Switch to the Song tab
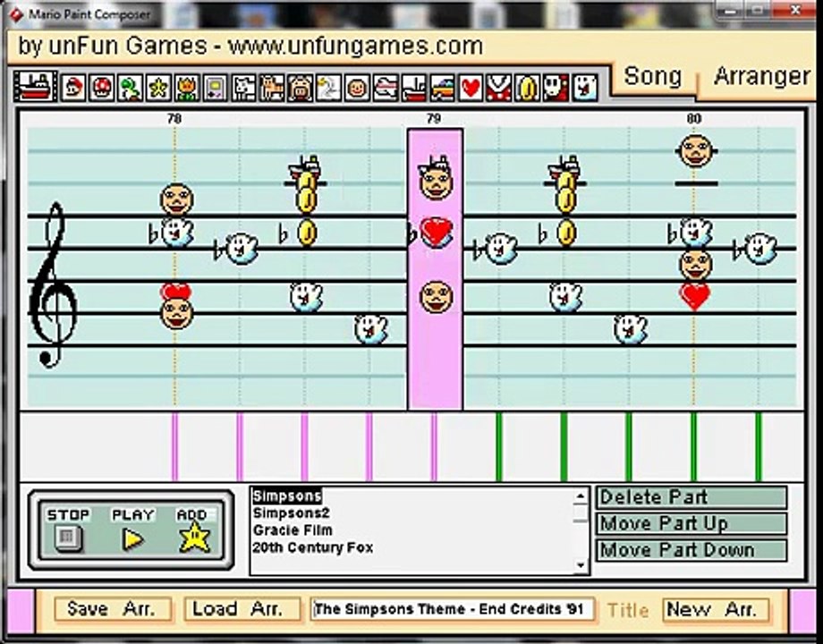The height and width of the screenshot is (644, 823). click(653, 77)
